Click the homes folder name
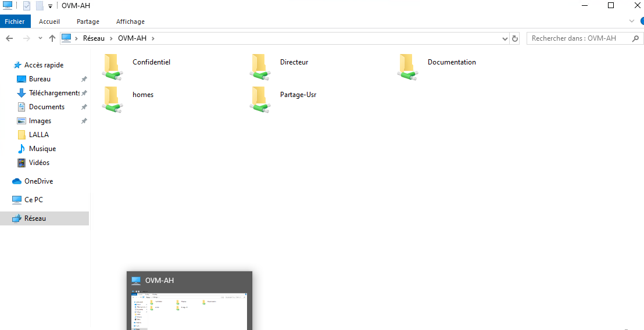Screen dimensions: 644x330 point(143,94)
